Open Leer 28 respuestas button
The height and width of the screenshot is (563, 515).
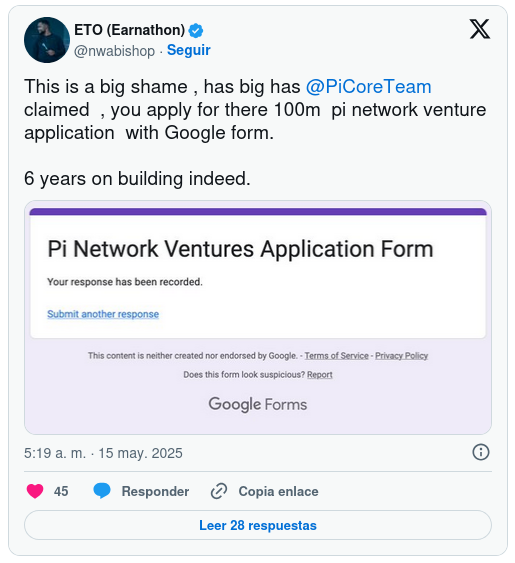coord(258,525)
